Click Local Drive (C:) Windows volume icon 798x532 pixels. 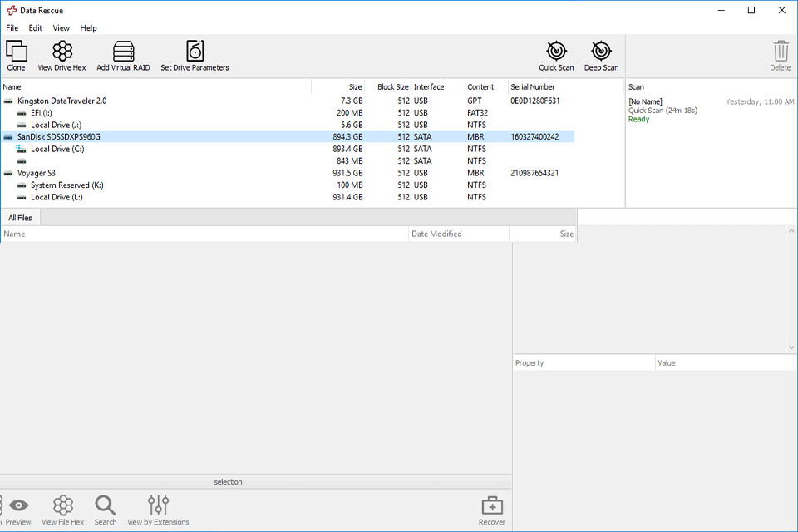tap(21, 149)
